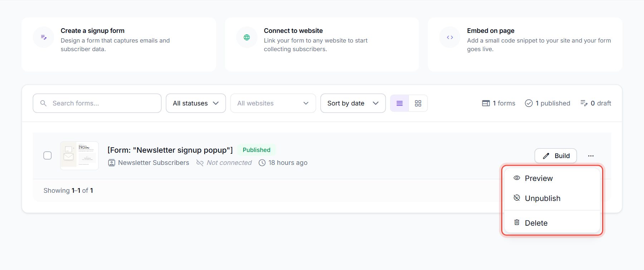Expand the All websites dropdown
The image size is (644, 270).
click(x=273, y=103)
